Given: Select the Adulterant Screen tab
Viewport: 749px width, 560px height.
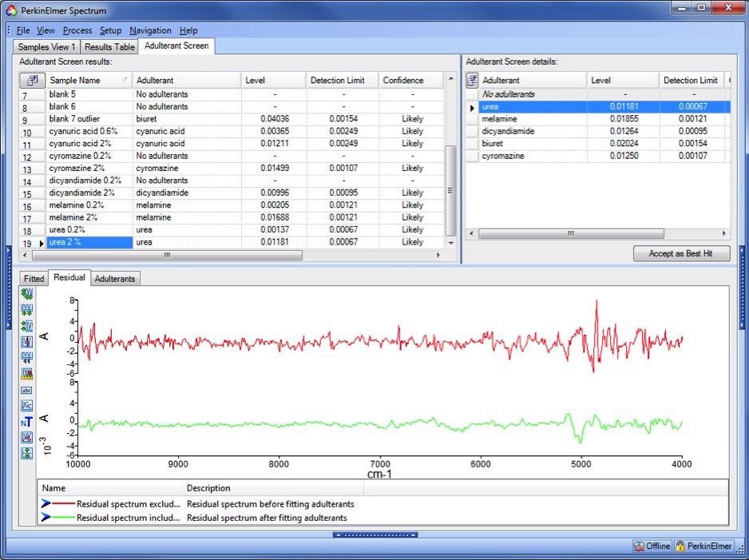Looking at the screenshot, I should (x=176, y=46).
